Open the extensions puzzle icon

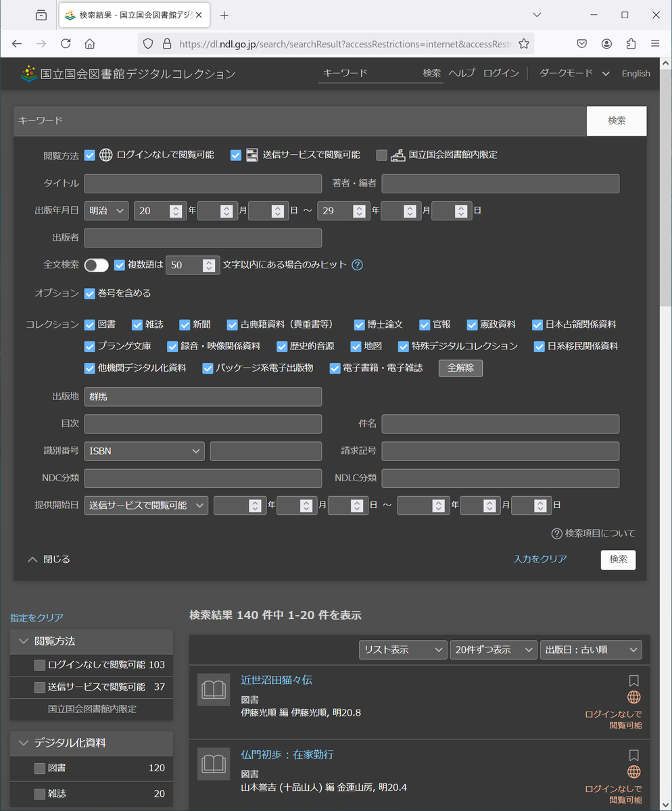[x=631, y=44]
